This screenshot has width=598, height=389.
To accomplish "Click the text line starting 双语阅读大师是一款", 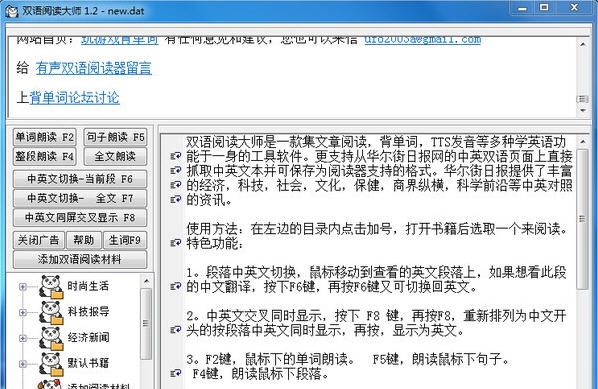I will point(376,142).
